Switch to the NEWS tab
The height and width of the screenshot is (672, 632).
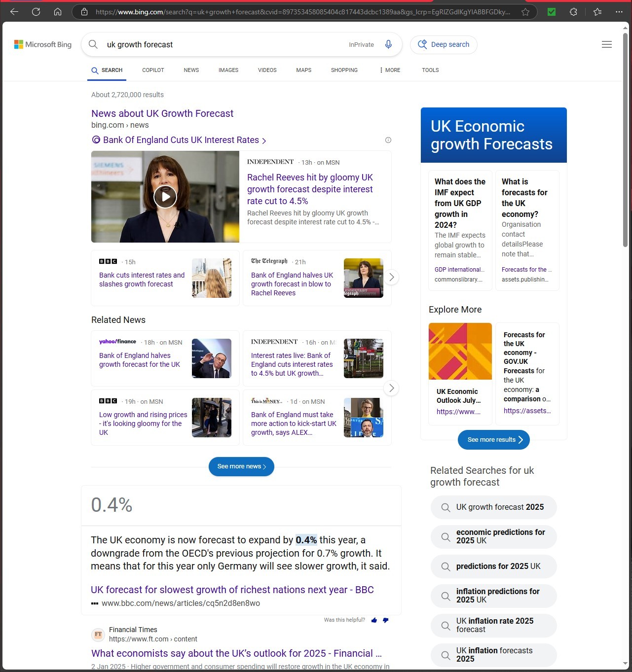click(191, 70)
